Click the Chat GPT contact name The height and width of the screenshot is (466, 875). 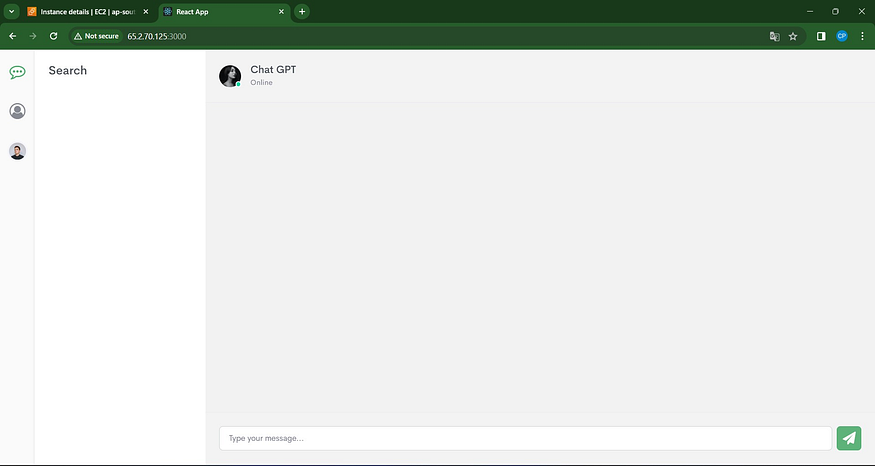click(273, 69)
